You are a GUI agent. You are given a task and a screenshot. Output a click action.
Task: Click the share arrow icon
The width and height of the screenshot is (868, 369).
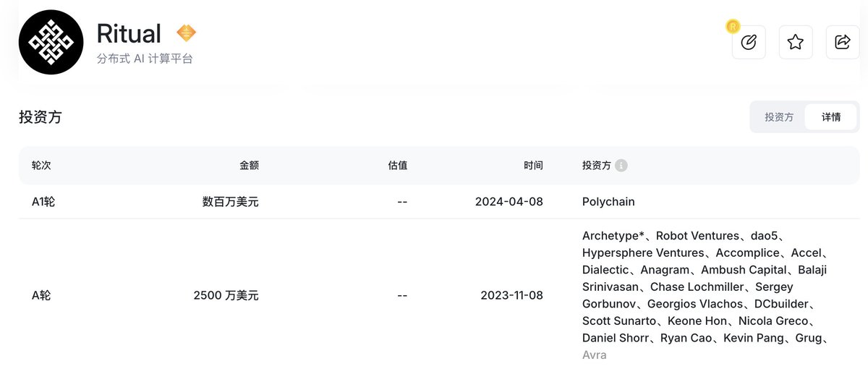pos(843,42)
